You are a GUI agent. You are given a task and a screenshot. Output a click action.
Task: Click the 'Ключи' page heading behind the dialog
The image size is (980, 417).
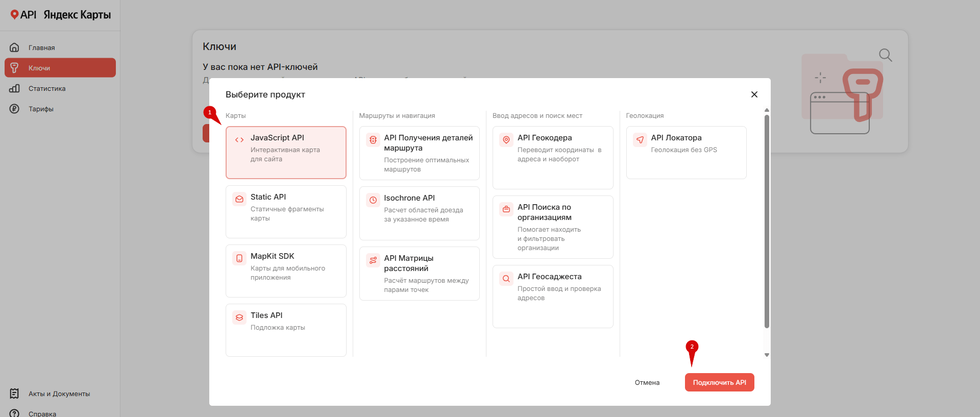point(219,46)
